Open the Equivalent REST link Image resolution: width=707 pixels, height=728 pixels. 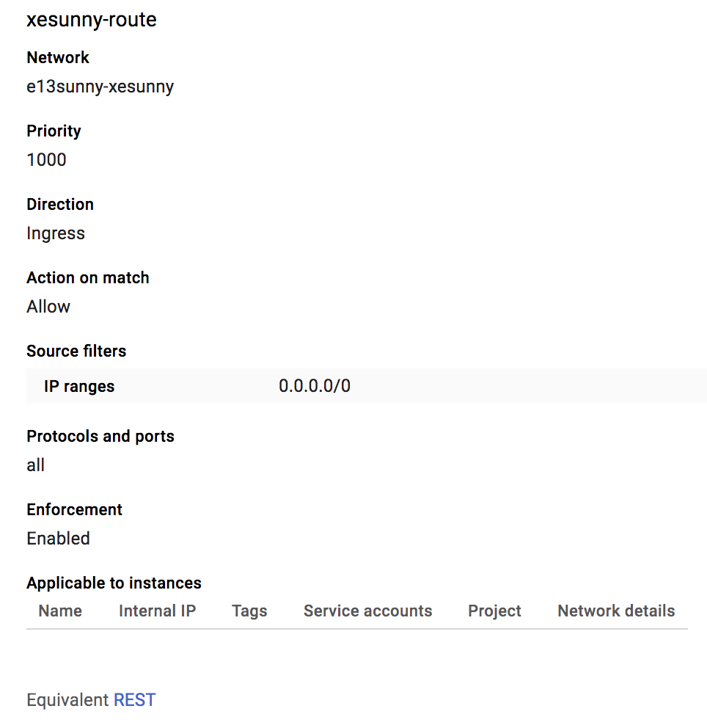coord(134,700)
